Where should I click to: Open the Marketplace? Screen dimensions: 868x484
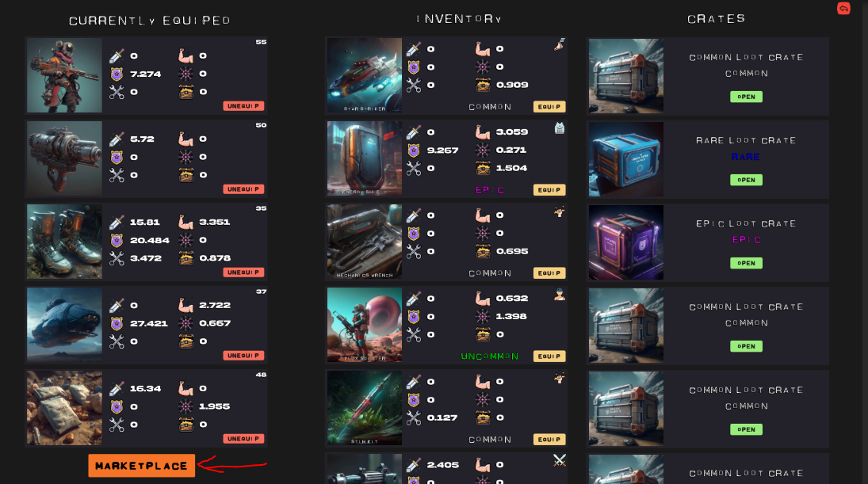click(x=142, y=466)
